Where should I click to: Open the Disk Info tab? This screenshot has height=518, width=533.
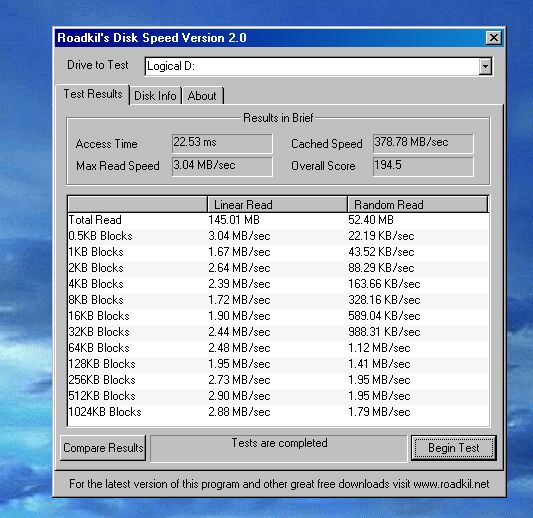pos(155,96)
